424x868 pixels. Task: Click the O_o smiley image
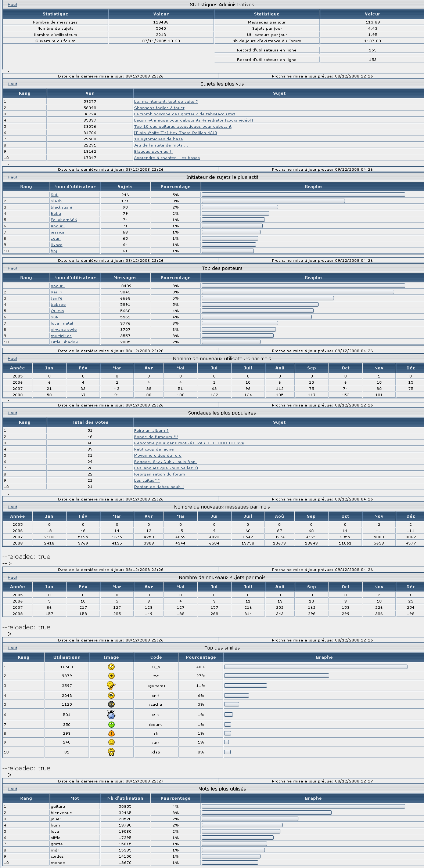coord(111,666)
